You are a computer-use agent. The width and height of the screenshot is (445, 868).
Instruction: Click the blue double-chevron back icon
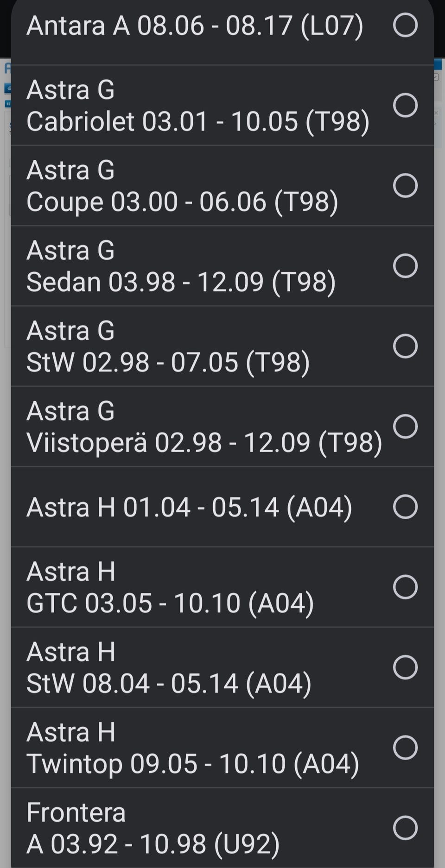[x=8, y=104]
